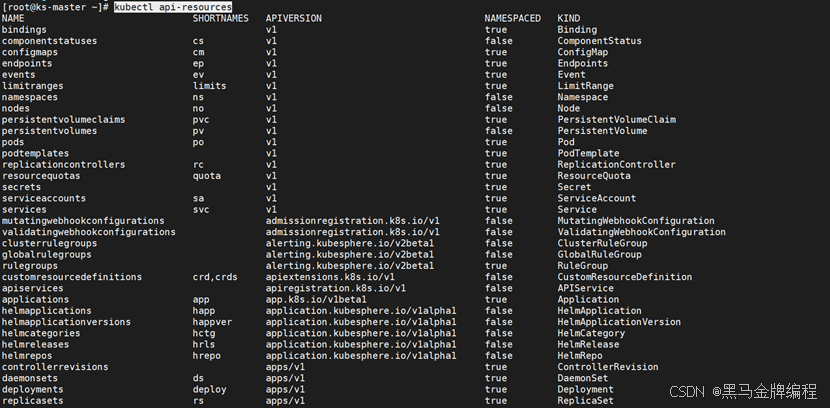Click the 'cm' shortname for configmaps

[x=198, y=52]
